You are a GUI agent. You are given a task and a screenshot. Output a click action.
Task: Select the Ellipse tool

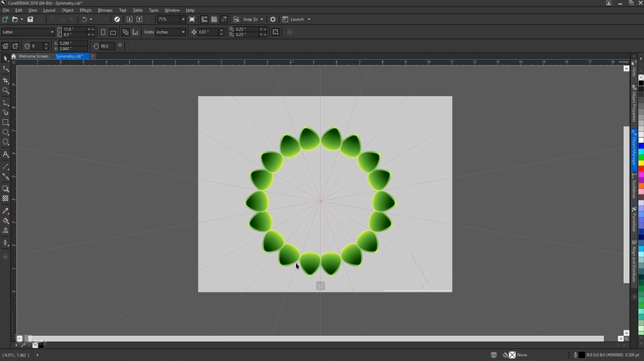6,132
